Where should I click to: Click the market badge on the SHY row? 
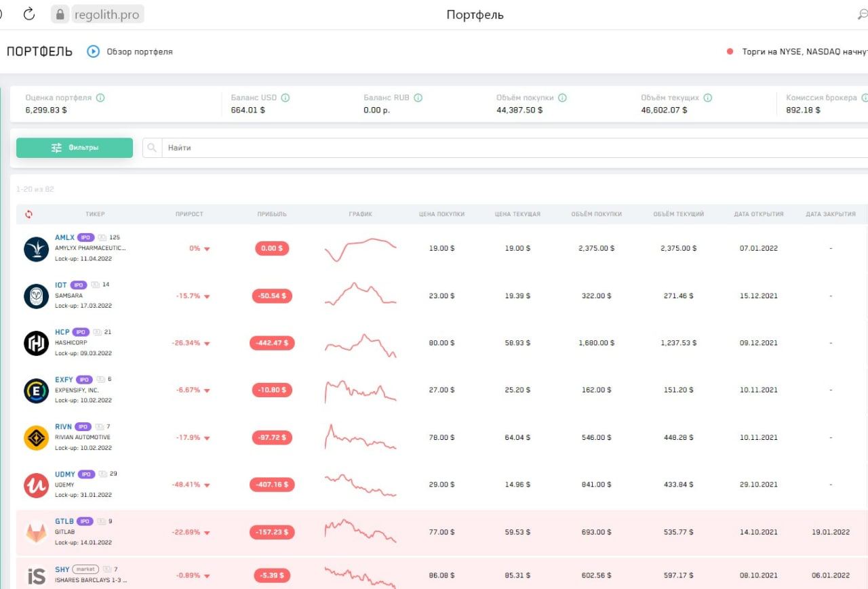(x=85, y=569)
